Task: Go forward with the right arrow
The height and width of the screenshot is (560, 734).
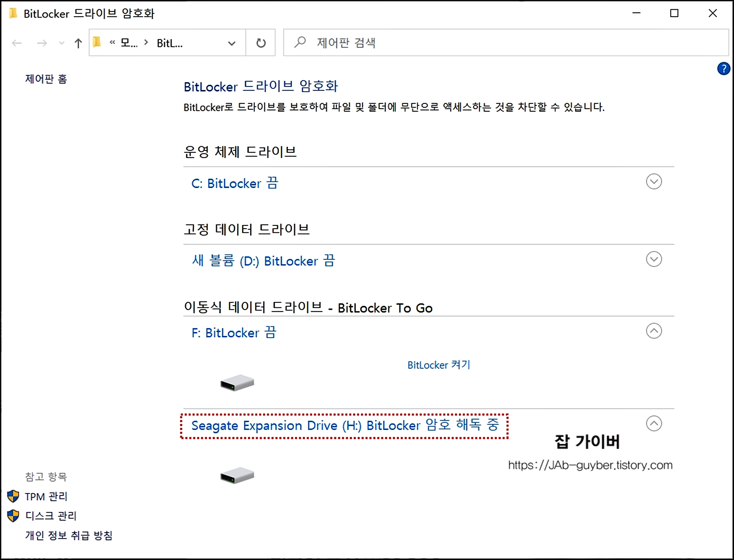Action: click(x=42, y=43)
